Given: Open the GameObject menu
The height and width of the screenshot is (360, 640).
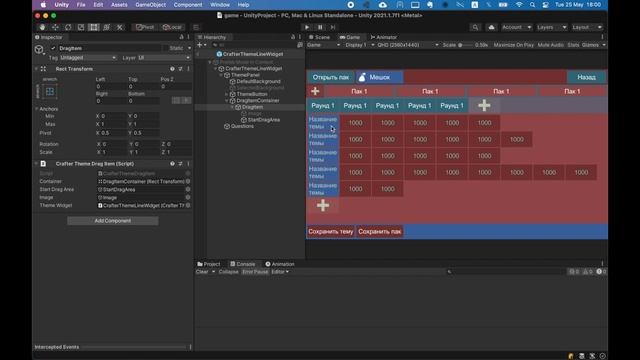Looking at the screenshot, I should pyautogui.click(x=151, y=5).
